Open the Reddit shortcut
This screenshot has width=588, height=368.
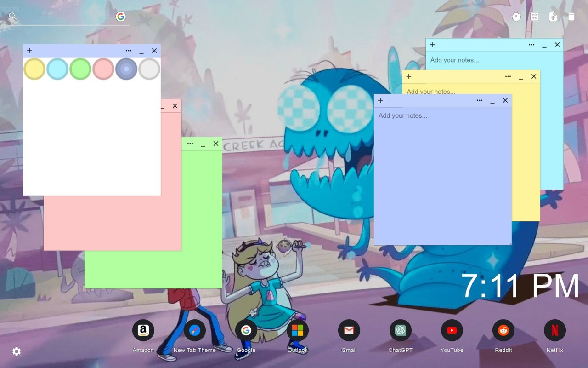(x=503, y=330)
